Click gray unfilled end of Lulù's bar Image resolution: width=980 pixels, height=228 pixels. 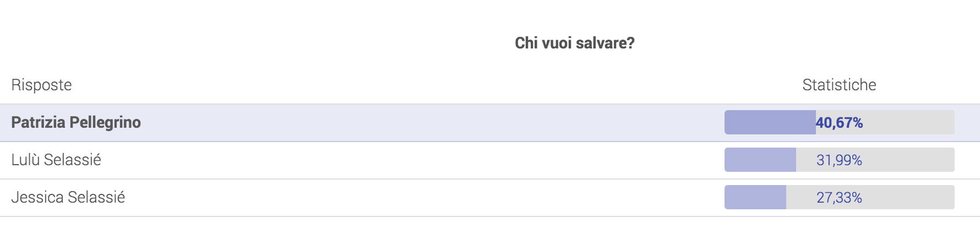click(x=909, y=160)
